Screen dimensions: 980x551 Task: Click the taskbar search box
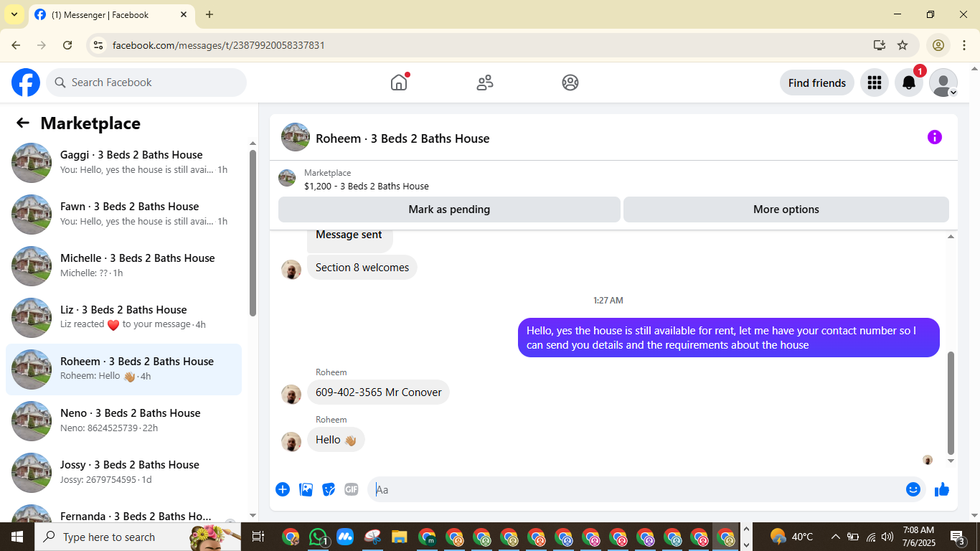[139, 537]
